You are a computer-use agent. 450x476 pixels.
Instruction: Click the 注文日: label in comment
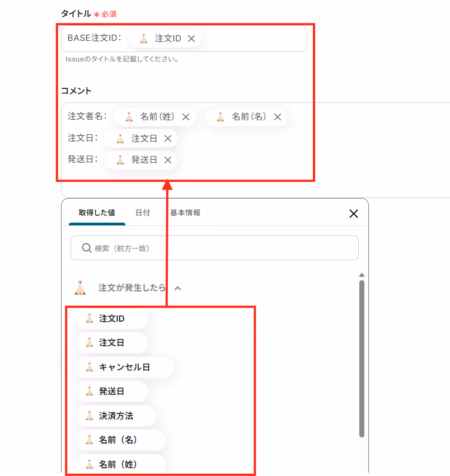(83, 138)
